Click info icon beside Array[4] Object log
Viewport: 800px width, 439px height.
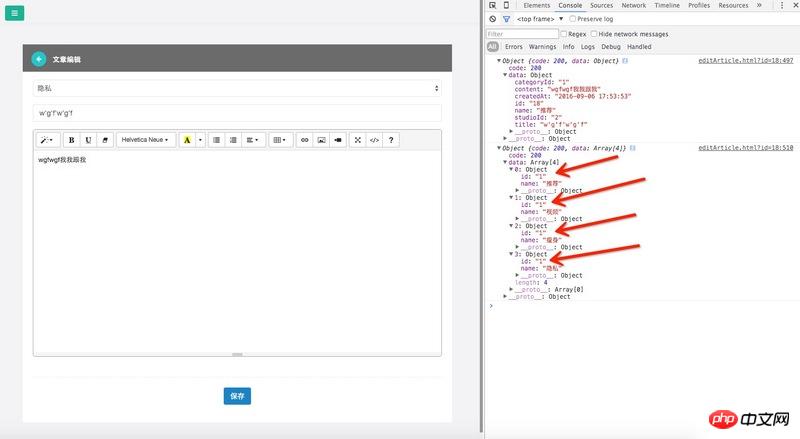[x=633, y=148]
